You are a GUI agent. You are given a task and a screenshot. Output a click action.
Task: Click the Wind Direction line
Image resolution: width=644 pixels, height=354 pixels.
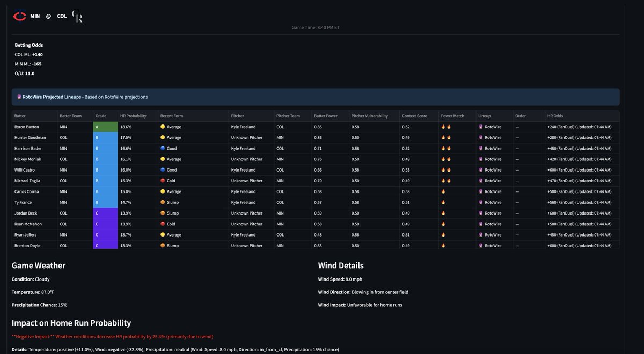tap(363, 292)
